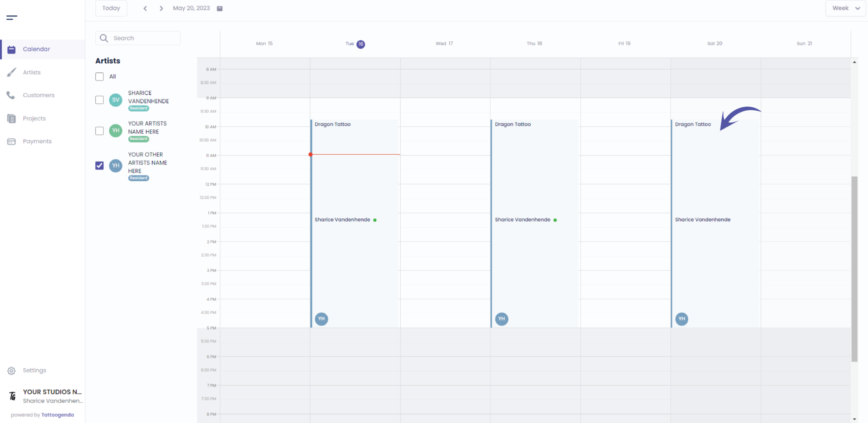Go to next week arrow
The height and width of the screenshot is (423, 868).
point(161,8)
